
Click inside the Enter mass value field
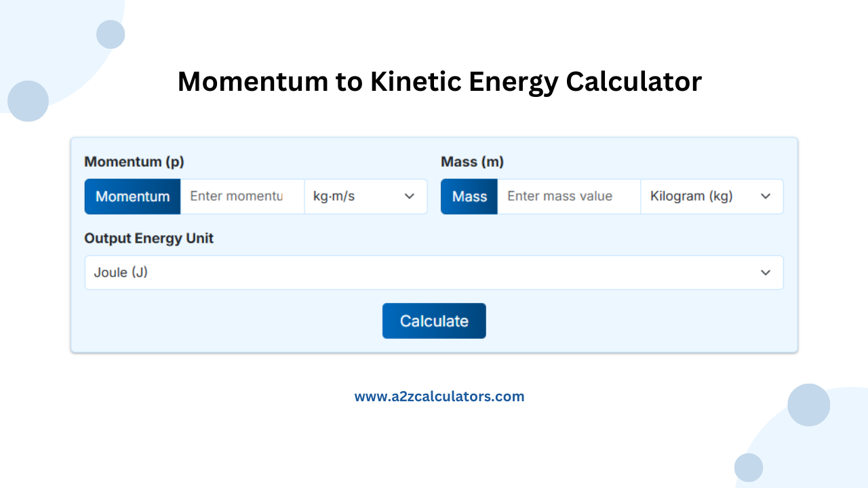coord(568,197)
